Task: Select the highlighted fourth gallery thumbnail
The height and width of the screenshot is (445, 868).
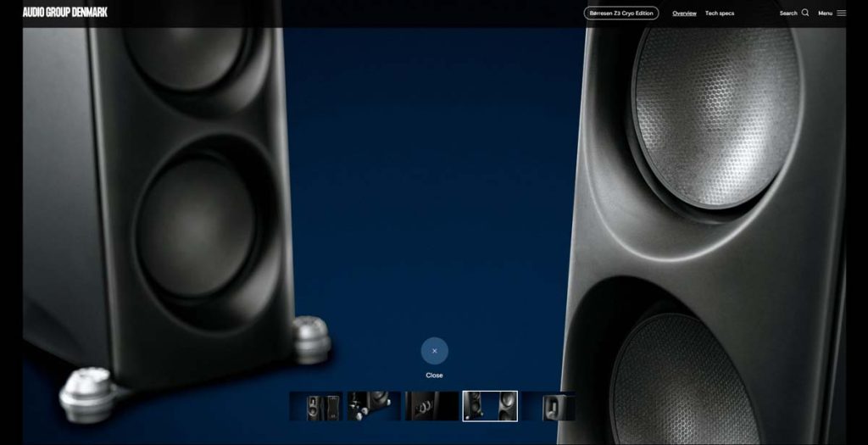Action: click(x=490, y=406)
